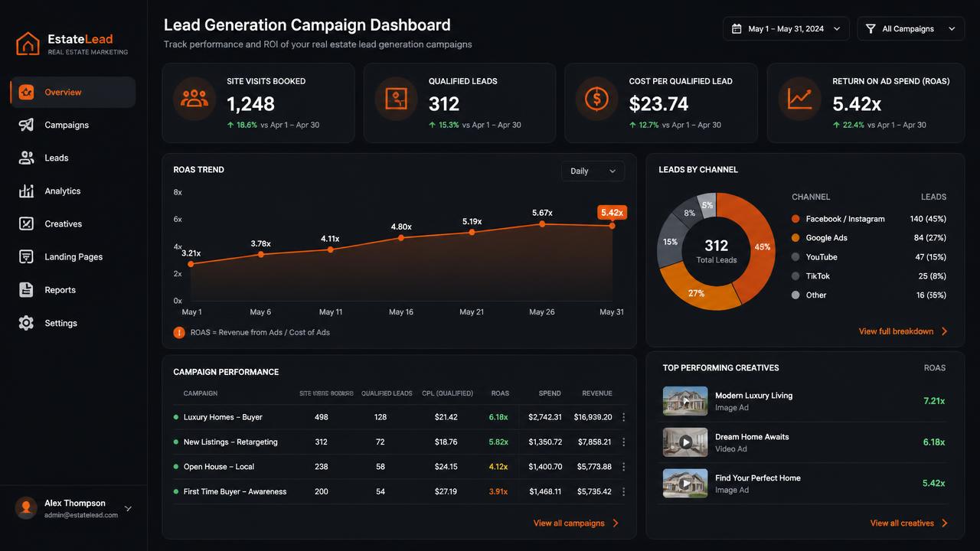Click the View all creatives link
This screenshot has width=980, height=551.
click(x=902, y=523)
